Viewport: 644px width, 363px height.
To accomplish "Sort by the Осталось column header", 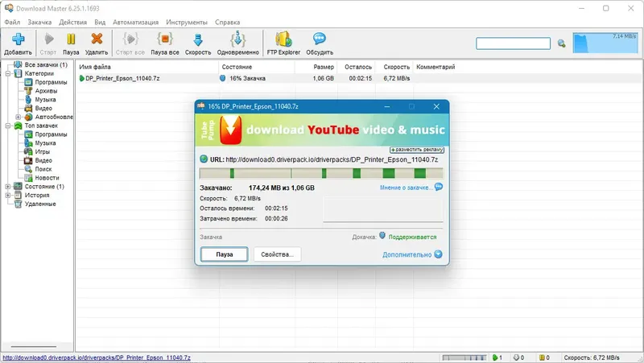I will coord(357,67).
